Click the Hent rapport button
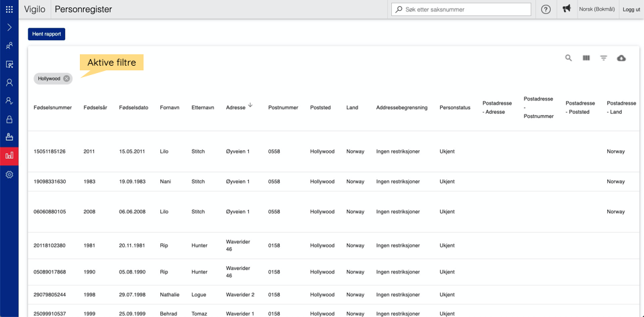Screen dimensions: 644x317 click(46, 34)
